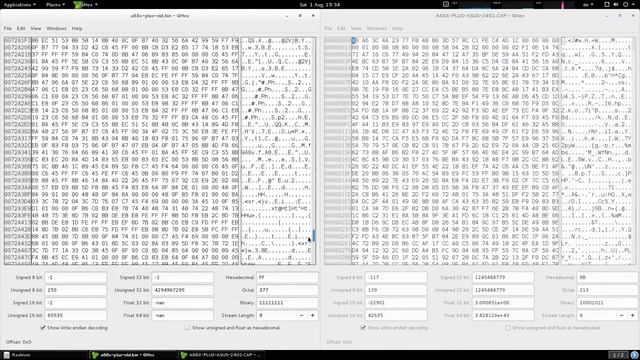Select Signed 8 bit field showing -117

click(x=396, y=278)
